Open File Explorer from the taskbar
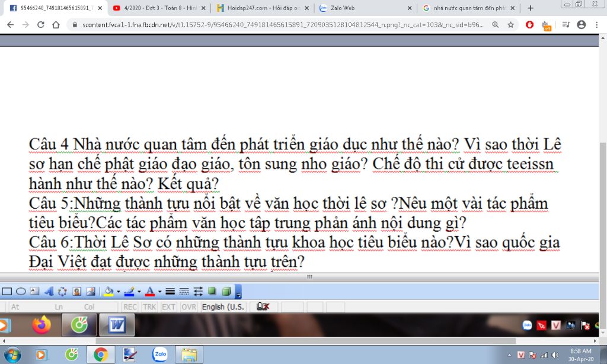607x364 pixels. point(189,355)
